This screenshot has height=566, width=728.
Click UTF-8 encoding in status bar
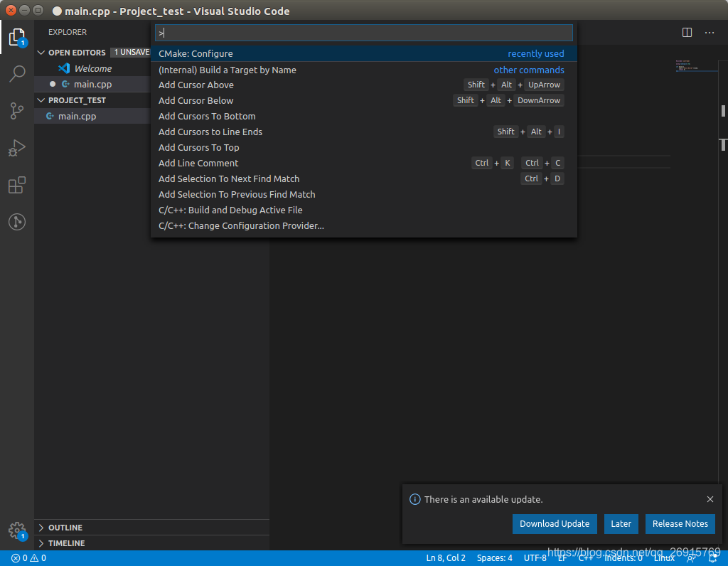(535, 558)
